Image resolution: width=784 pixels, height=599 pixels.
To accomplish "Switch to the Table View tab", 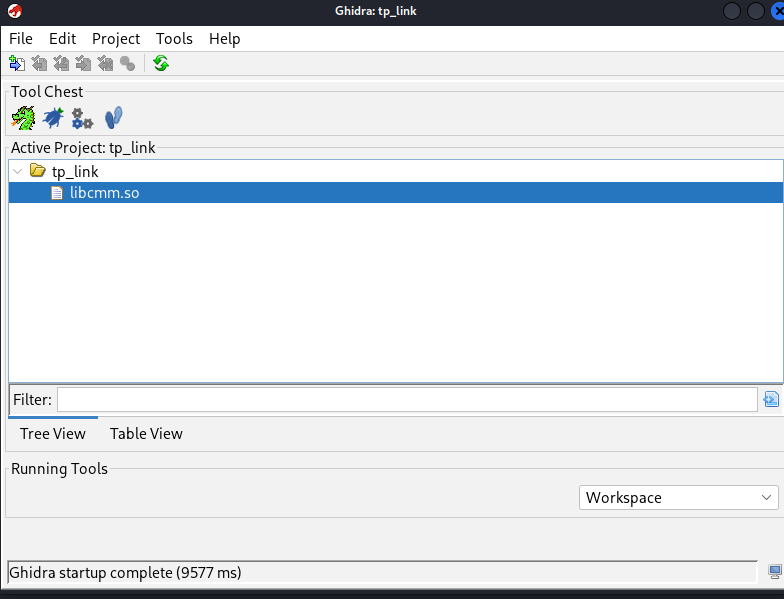I will pyautogui.click(x=146, y=433).
